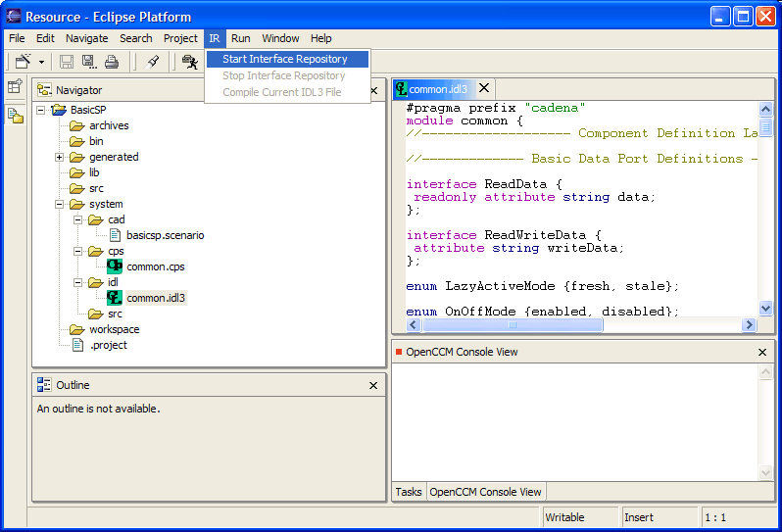
Task: Click the common.idl3 file icon in Navigator
Action: [x=115, y=298]
